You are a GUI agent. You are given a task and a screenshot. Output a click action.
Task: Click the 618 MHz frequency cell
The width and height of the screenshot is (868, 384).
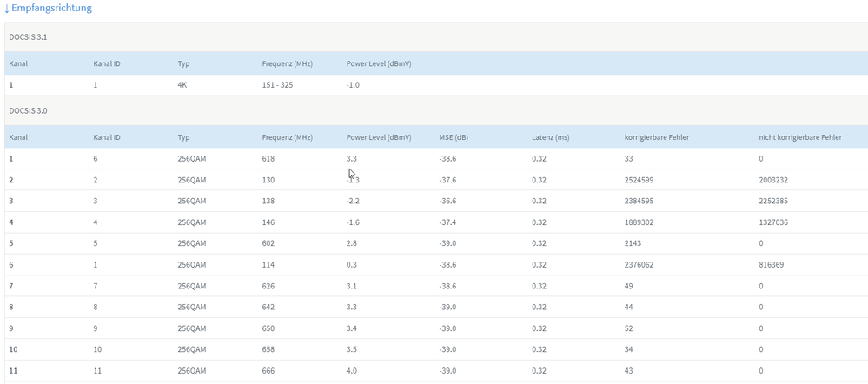[268, 159]
